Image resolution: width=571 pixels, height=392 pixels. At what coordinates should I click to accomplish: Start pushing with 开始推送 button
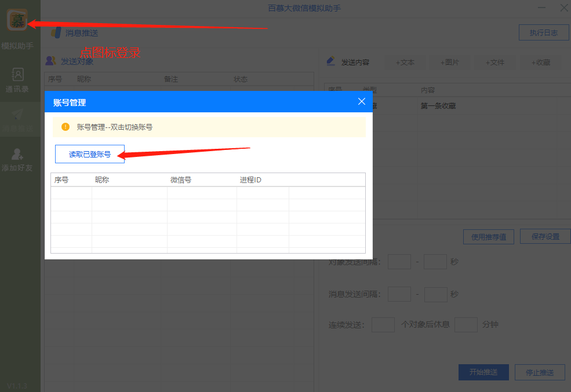(483, 372)
